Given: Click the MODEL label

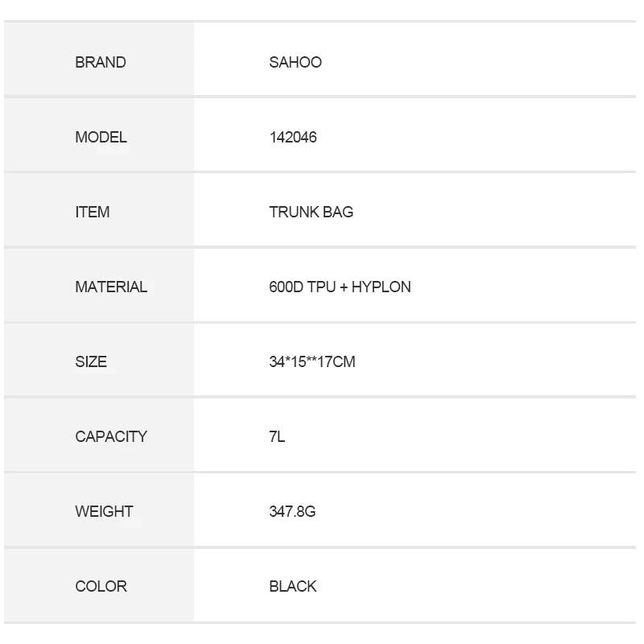Looking at the screenshot, I should click(101, 138).
